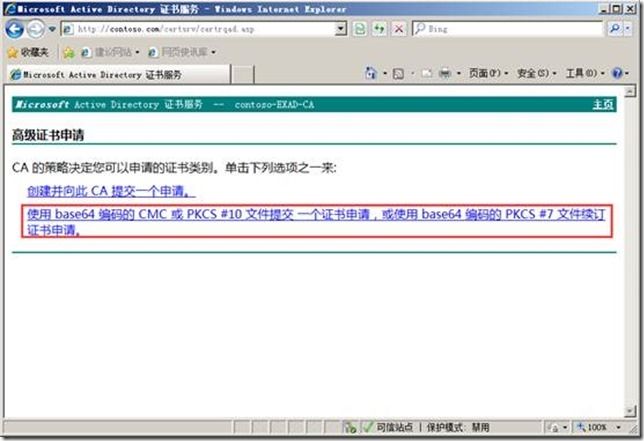The image size is (644, 441).
Task: Expand the zoom level dropdown arrow
Action: tap(618, 427)
